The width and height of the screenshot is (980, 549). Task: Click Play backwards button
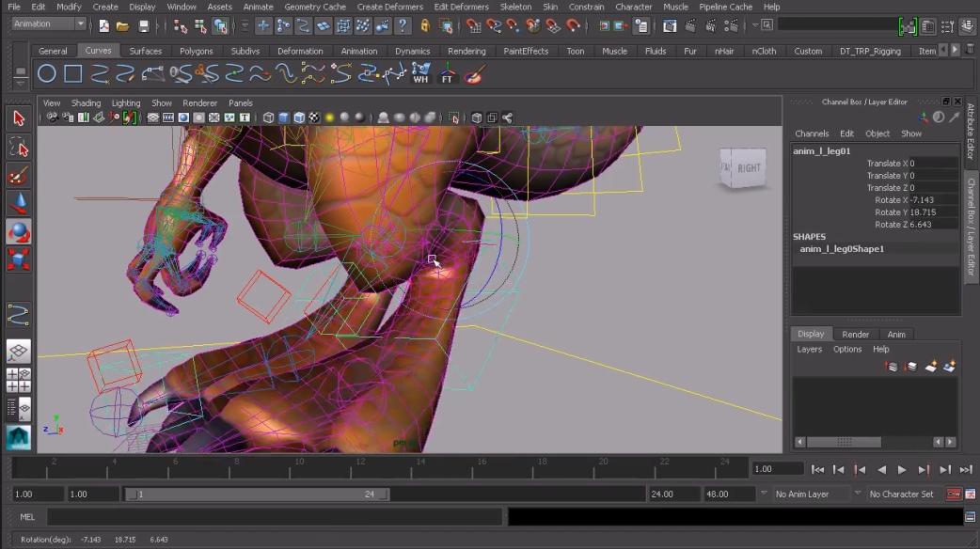[881, 470]
